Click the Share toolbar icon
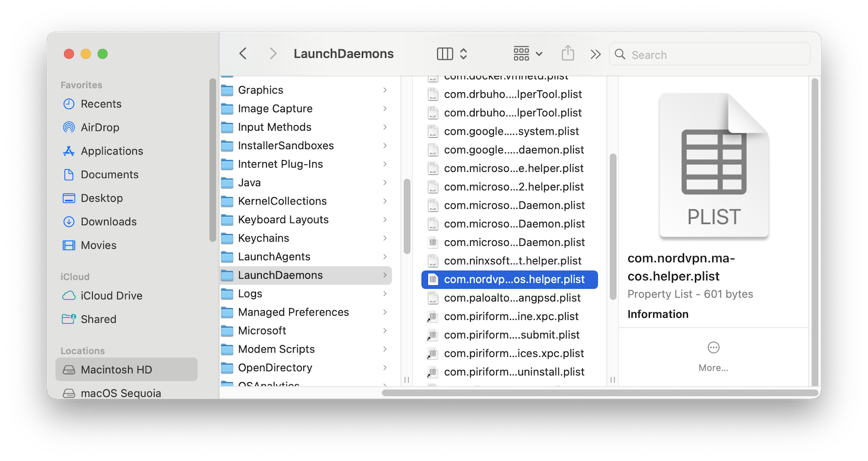The image size is (868, 461). (568, 53)
